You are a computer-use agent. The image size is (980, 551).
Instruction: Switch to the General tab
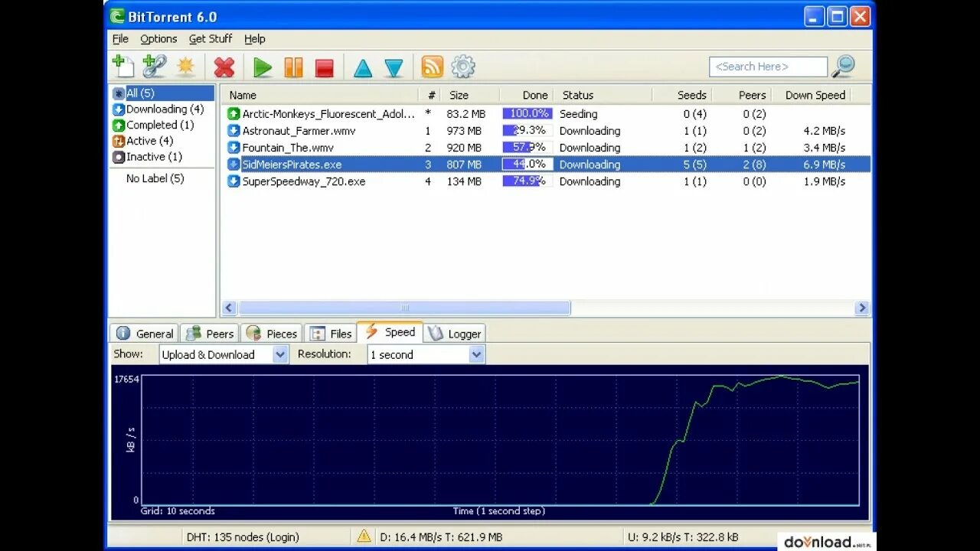pyautogui.click(x=145, y=334)
